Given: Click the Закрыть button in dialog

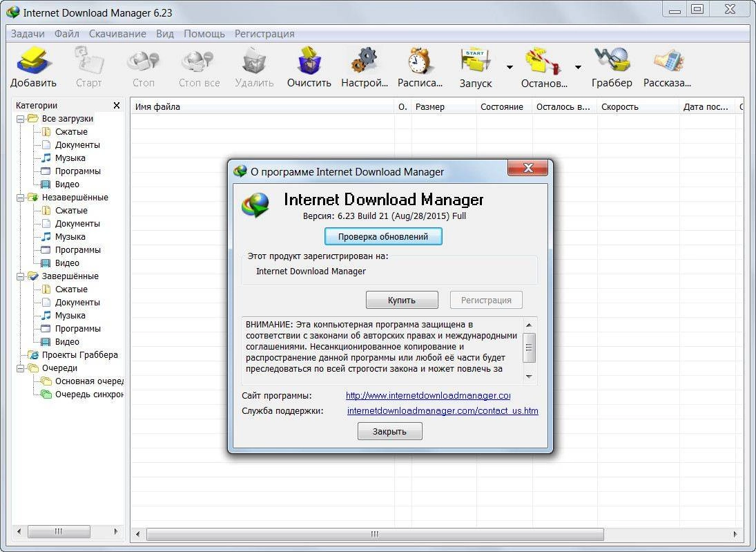Looking at the screenshot, I should coord(389,431).
